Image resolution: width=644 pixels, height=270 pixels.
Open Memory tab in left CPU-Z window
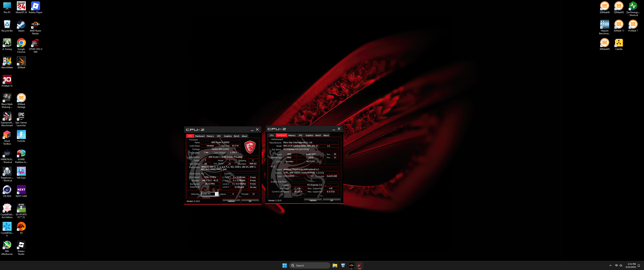click(210, 136)
